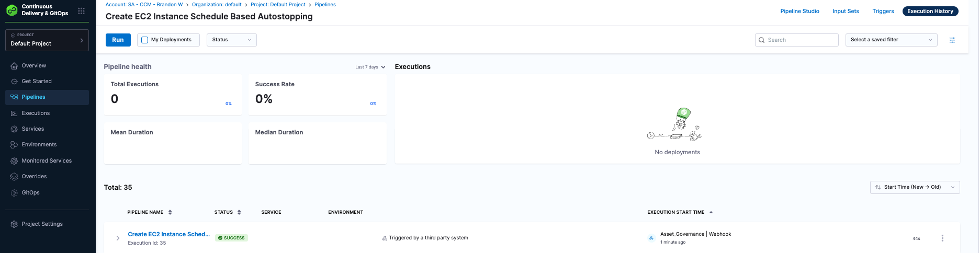Click the Overview home icon
This screenshot has width=980, height=253.
pyautogui.click(x=14, y=66)
